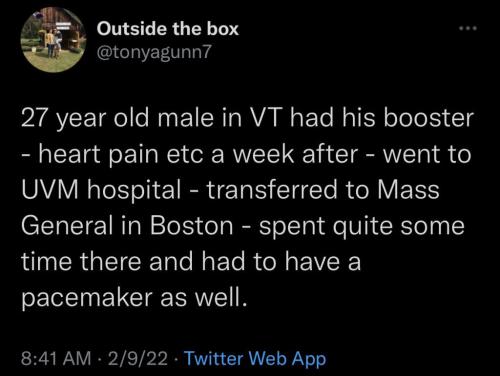Select 'UVM hospital' in the tweet text

tap(101, 191)
